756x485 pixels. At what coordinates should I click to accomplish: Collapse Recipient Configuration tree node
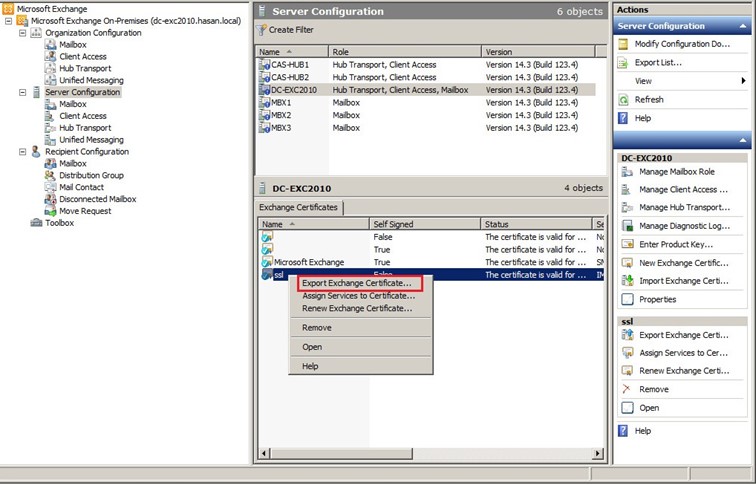[x=22, y=151]
